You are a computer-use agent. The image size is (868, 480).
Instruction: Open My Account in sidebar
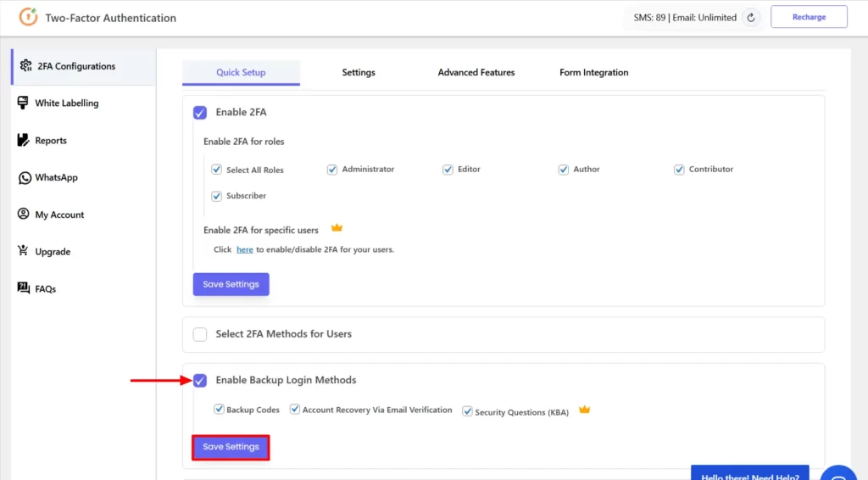click(59, 215)
